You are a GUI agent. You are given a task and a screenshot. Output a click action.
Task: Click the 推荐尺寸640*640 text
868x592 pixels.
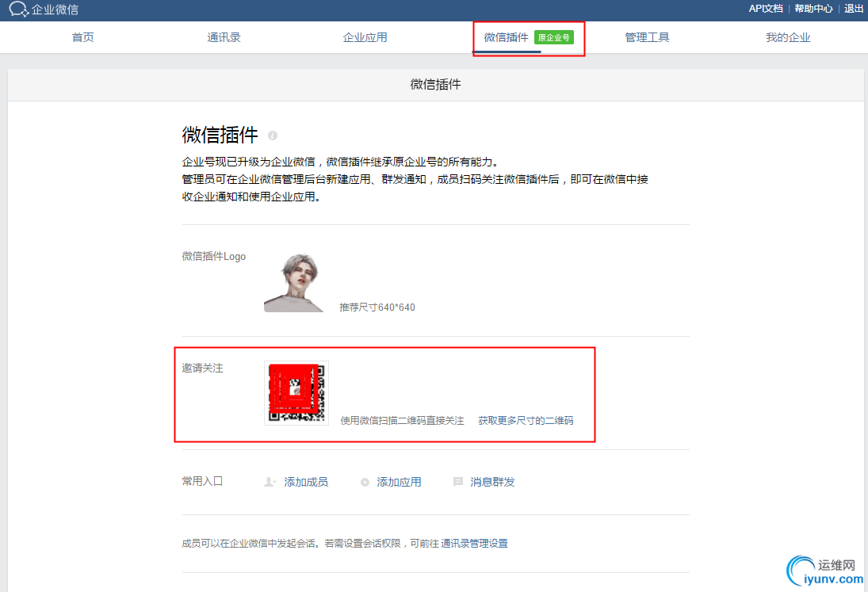(377, 307)
